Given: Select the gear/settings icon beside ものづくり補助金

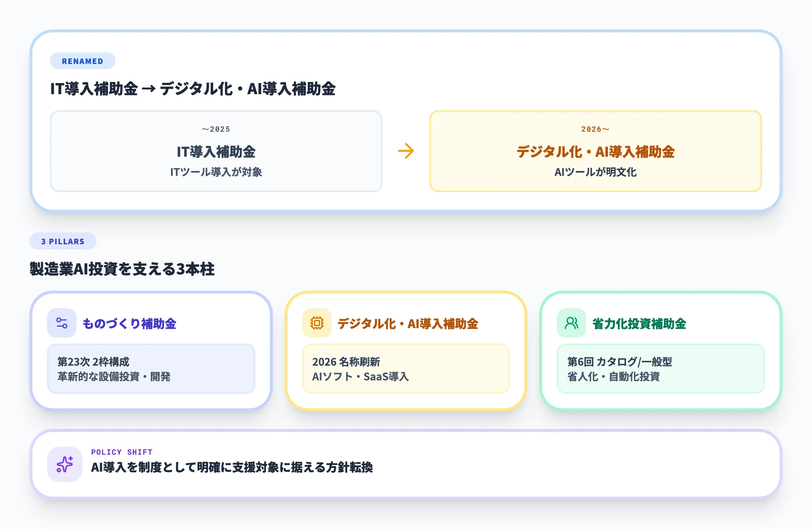Looking at the screenshot, I should (x=62, y=323).
